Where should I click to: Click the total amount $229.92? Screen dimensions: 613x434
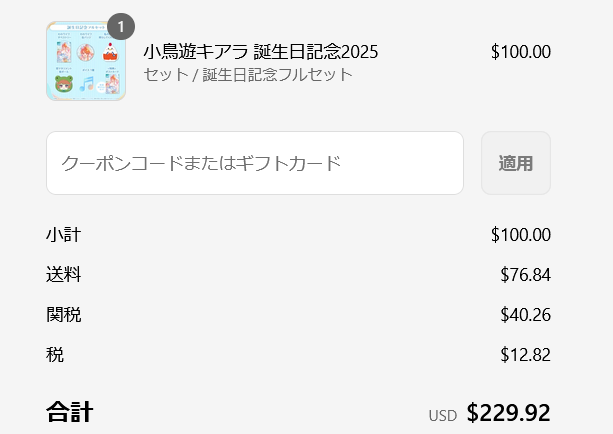click(x=508, y=412)
